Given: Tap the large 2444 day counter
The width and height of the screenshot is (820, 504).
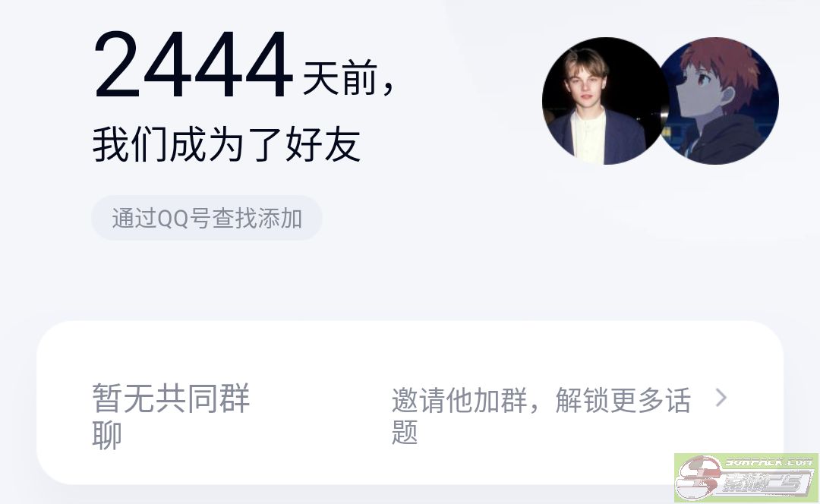Looking at the screenshot, I should (192, 65).
